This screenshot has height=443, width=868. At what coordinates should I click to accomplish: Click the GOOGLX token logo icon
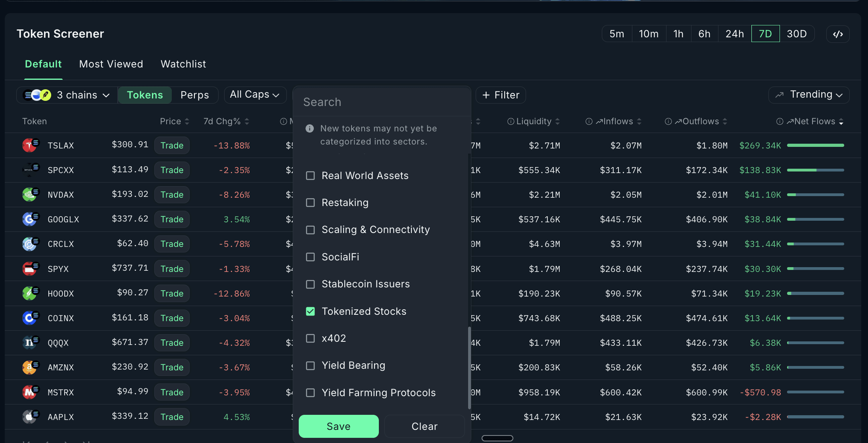tap(30, 219)
